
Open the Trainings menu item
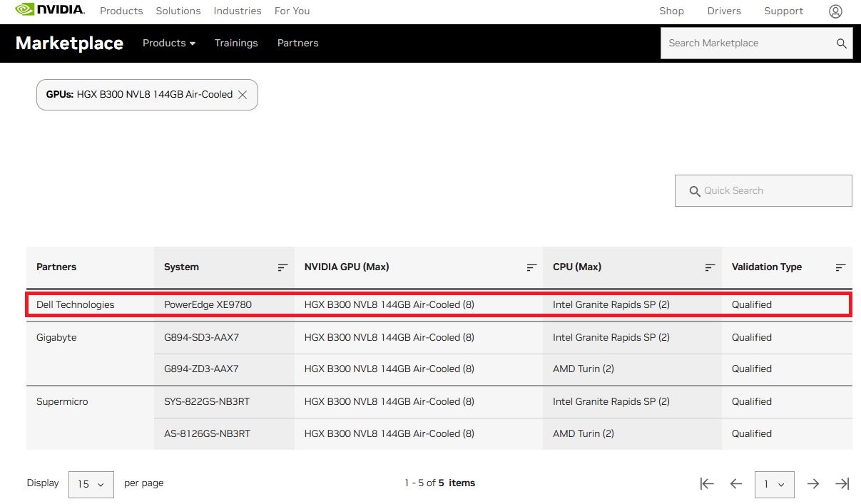point(236,43)
